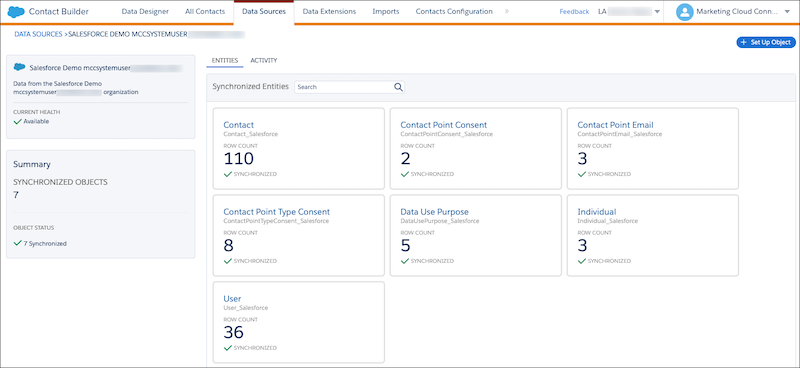Click the User_Salesforce name text
800x368 pixels.
tap(245, 308)
